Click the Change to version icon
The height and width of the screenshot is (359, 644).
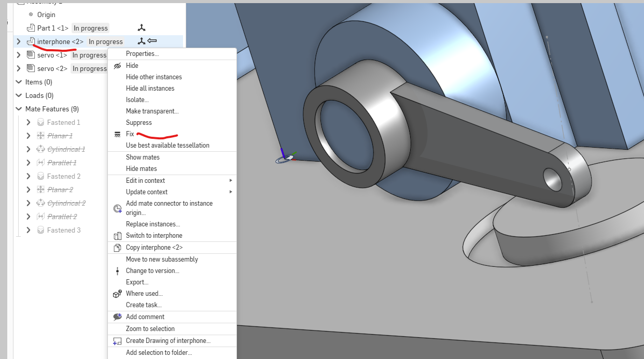(x=117, y=271)
